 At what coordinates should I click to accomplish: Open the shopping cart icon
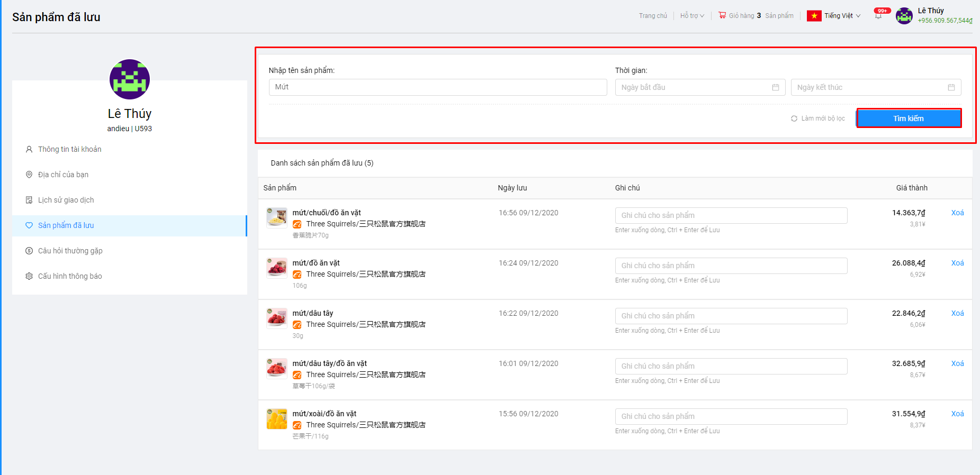[x=722, y=15]
